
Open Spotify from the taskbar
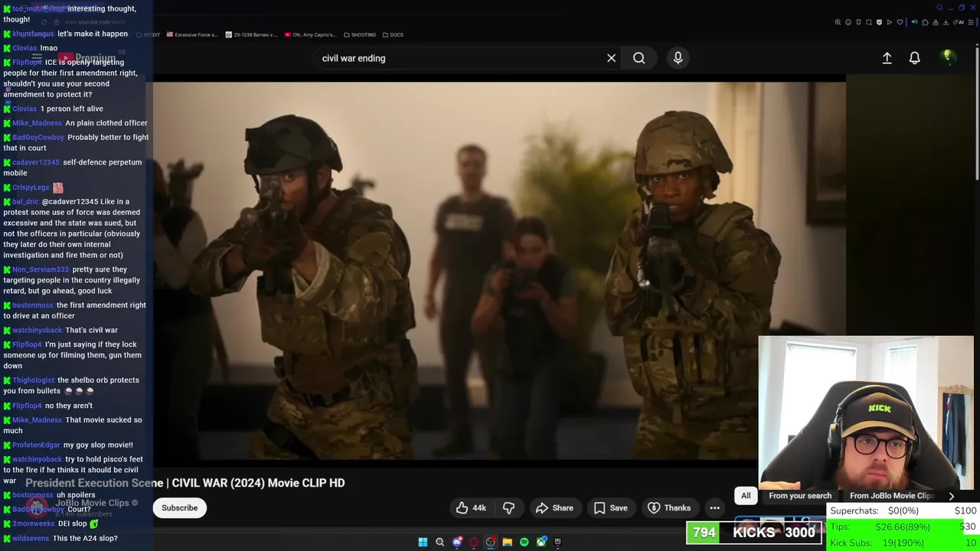[524, 542]
